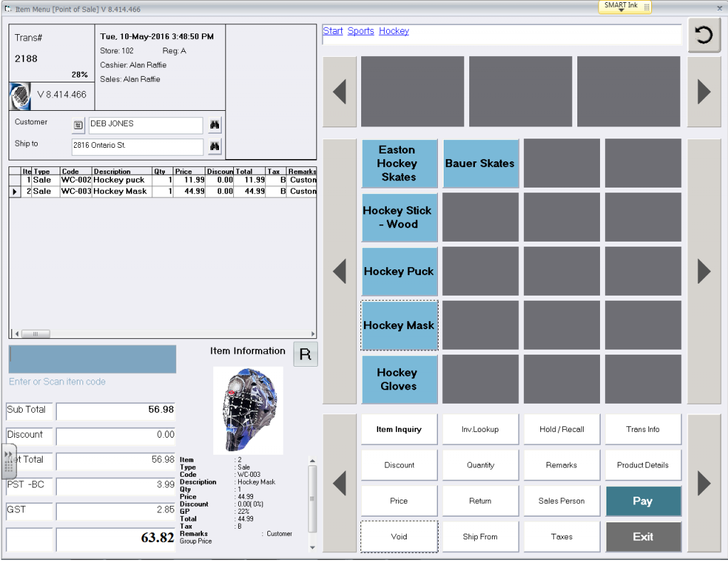Open notes icon beside Customer field
The height and width of the screenshot is (582, 728).
(x=77, y=124)
